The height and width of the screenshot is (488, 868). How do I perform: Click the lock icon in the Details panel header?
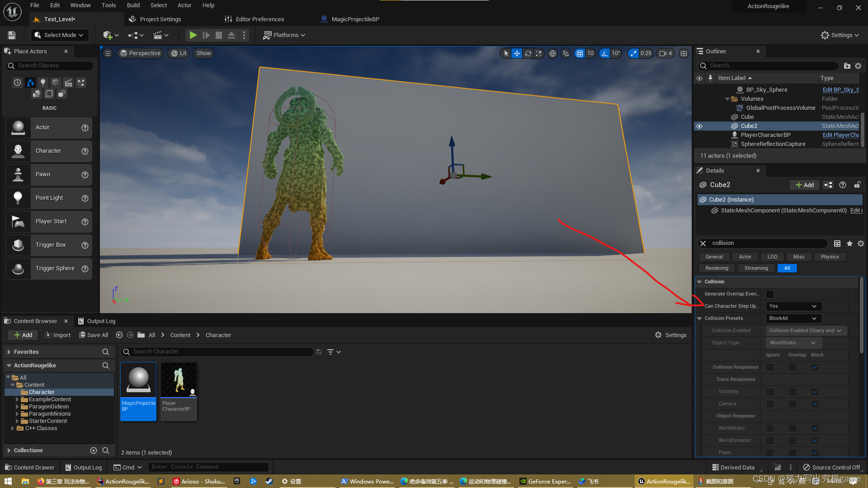tap(857, 185)
